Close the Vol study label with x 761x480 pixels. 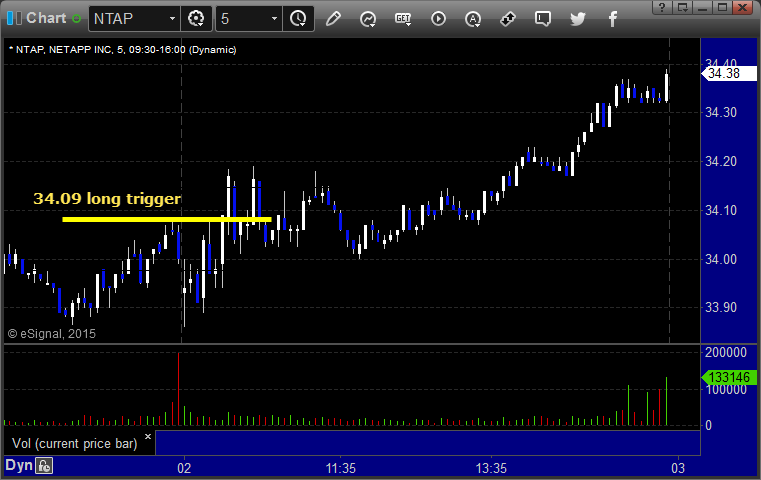click(148, 436)
